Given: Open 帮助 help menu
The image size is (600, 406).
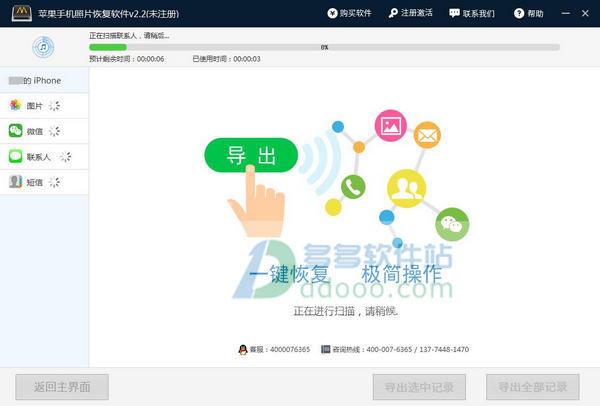Looking at the screenshot, I should click(x=528, y=13).
